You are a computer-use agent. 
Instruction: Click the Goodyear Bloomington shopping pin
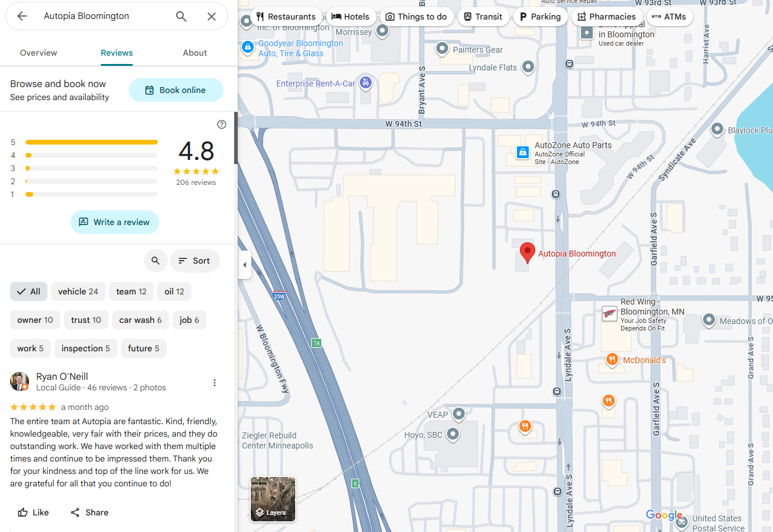pos(248,46)
